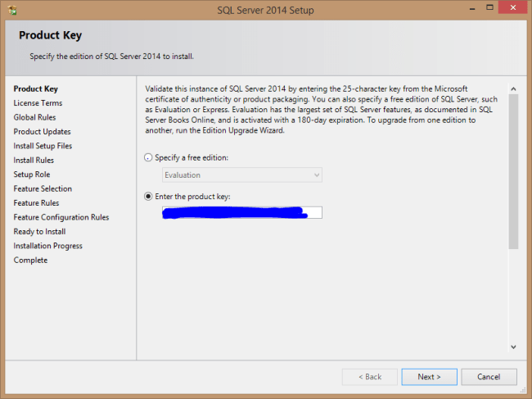Select the Product Key step in sidebar
532x399 pixels.
pyautogui.click(x=36, y=89)
